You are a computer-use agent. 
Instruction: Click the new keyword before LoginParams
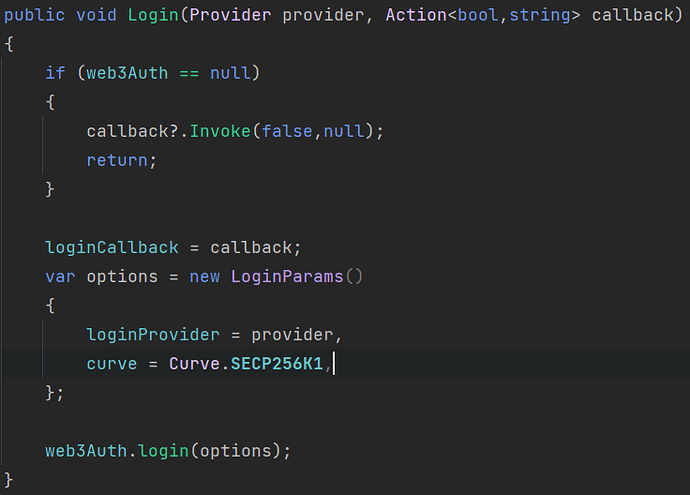coord(206,276)
